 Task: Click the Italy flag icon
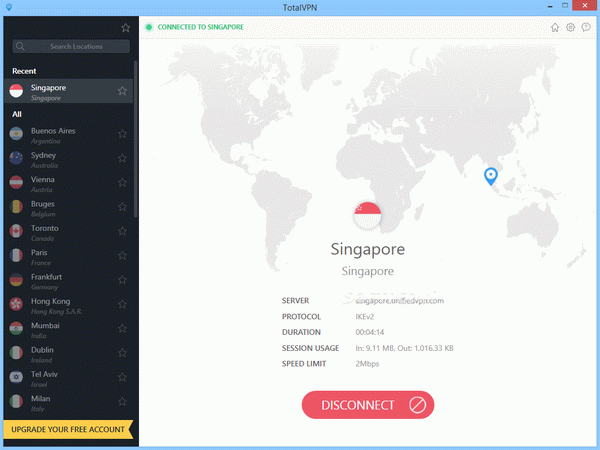coord(16,401)
